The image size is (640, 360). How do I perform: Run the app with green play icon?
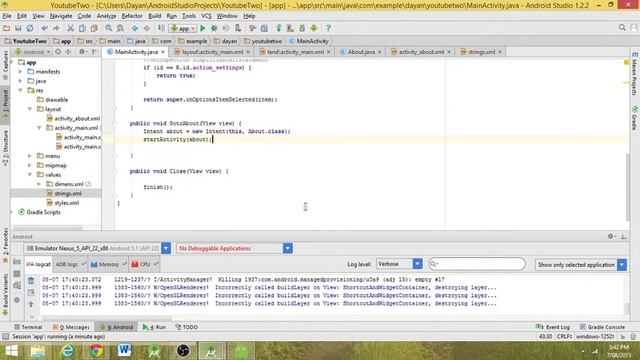pos(202,28)
